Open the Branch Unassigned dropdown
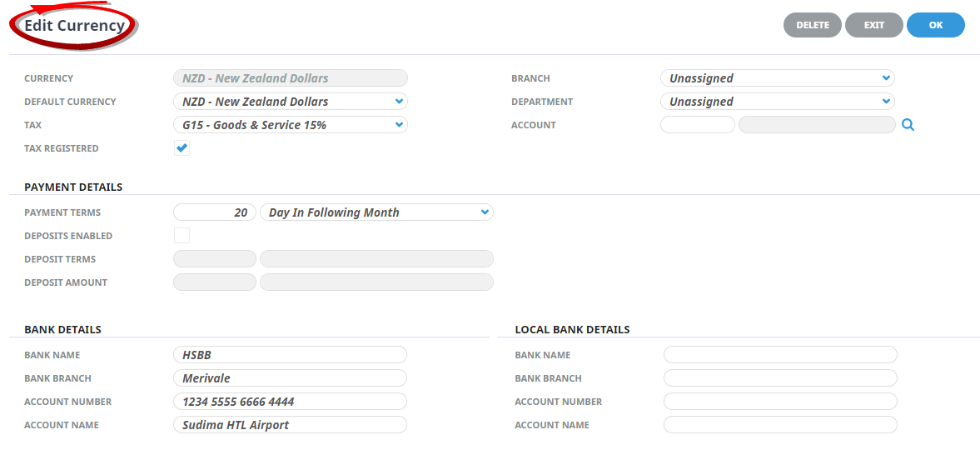980x450 pixels. click(777, 78)
